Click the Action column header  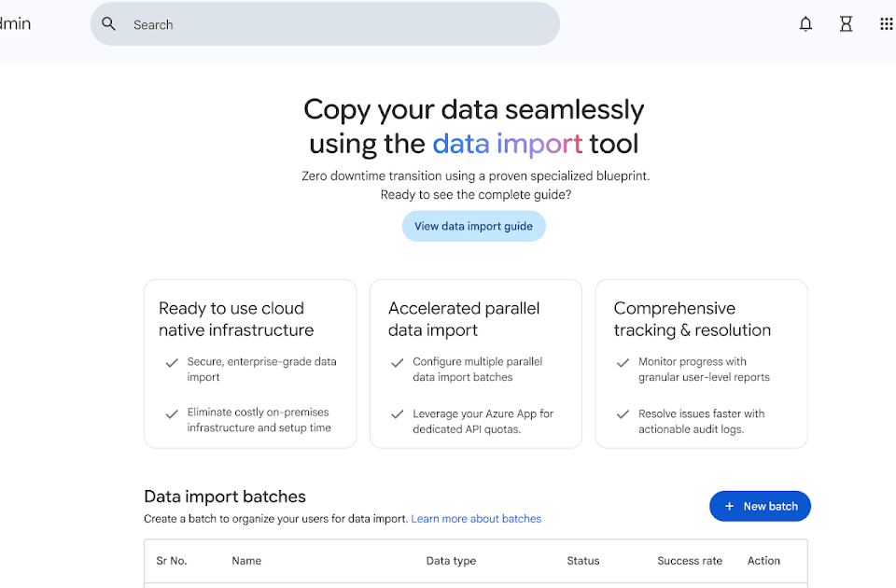pos(763,561)
